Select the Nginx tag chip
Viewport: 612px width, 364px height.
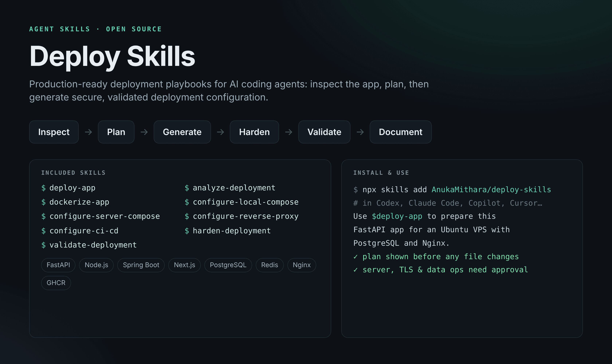pyautogui.click(x=302, y=265)
